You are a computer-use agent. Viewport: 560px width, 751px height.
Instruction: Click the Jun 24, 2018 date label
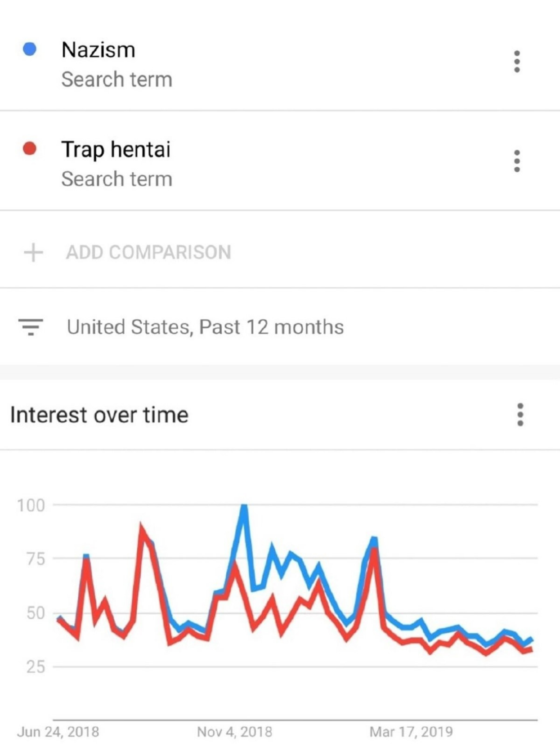click(x=58, y=732)
